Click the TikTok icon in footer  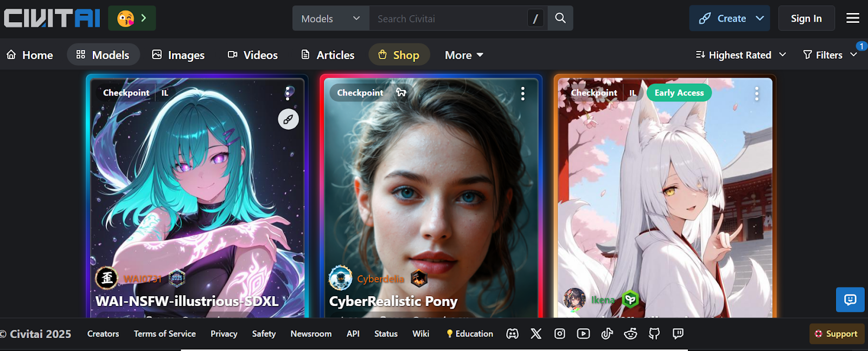point(607,334)
